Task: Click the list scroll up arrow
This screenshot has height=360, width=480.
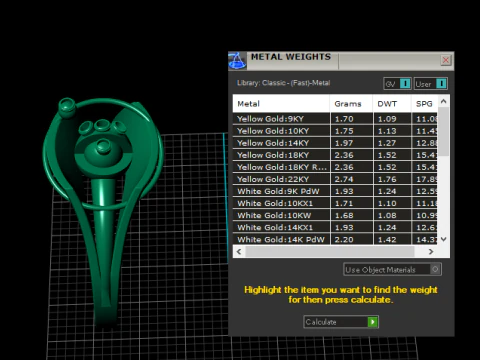Action: (x=443, y=101)
